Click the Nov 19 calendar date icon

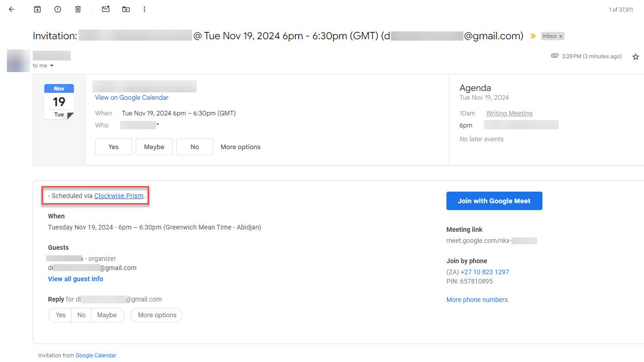[x=59, y=102]
